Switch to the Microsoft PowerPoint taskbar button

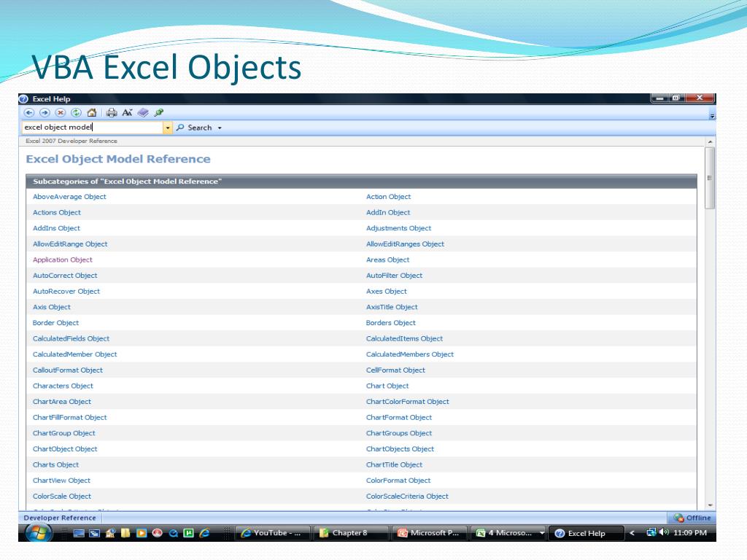(430, 533)
